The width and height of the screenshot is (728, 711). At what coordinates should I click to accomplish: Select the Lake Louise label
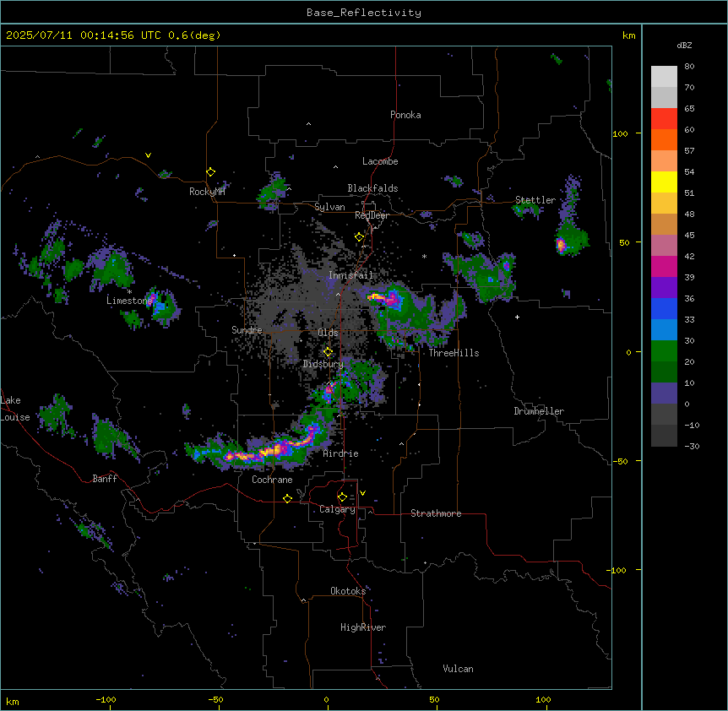click(15, 409)
